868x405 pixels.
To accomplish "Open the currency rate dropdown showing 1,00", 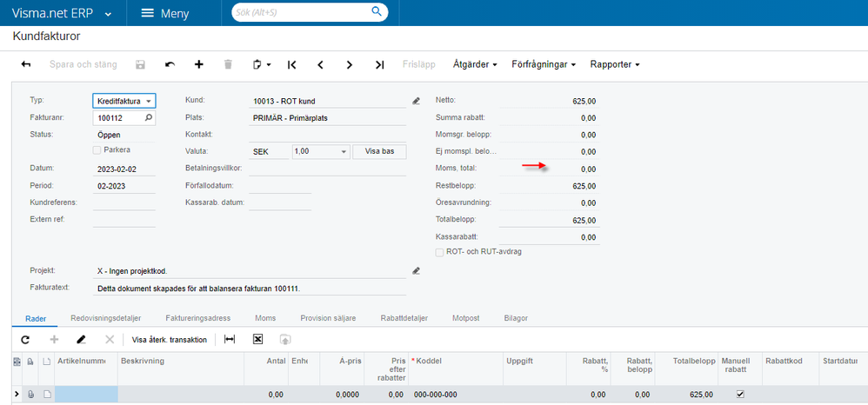I will 321,151.
